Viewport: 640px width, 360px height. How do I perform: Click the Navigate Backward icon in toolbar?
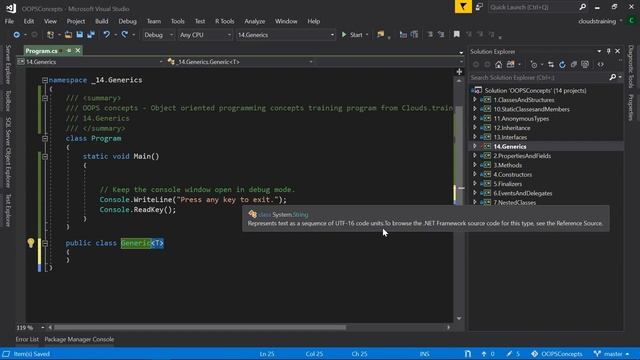tap(17, 35)
